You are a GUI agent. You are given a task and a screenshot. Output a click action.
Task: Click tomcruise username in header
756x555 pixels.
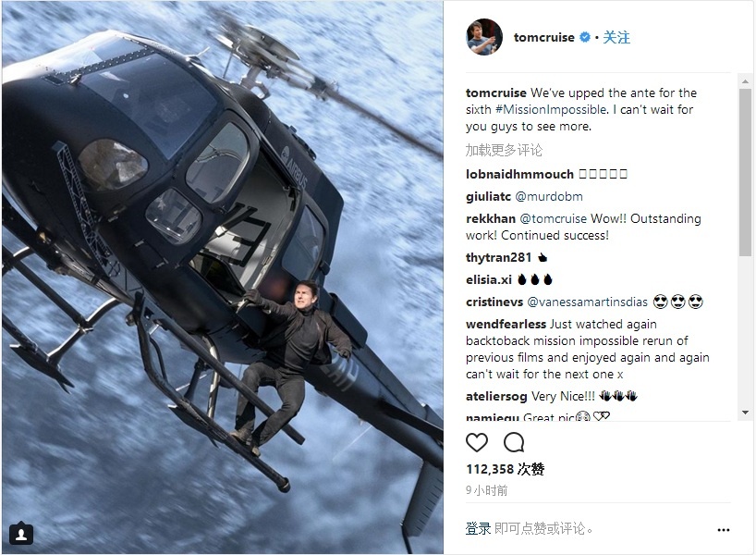click(x=543, y=37)
